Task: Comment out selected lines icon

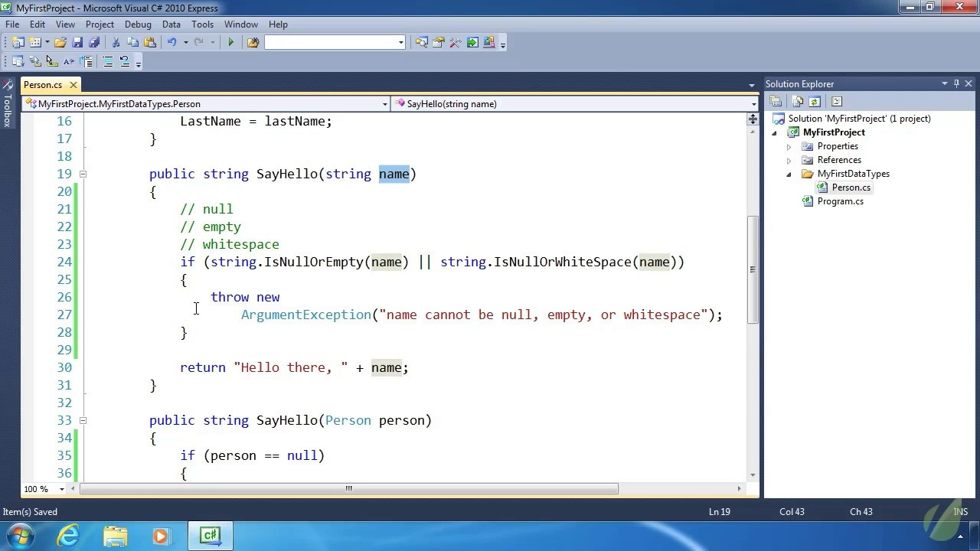Action: [108, 62]
